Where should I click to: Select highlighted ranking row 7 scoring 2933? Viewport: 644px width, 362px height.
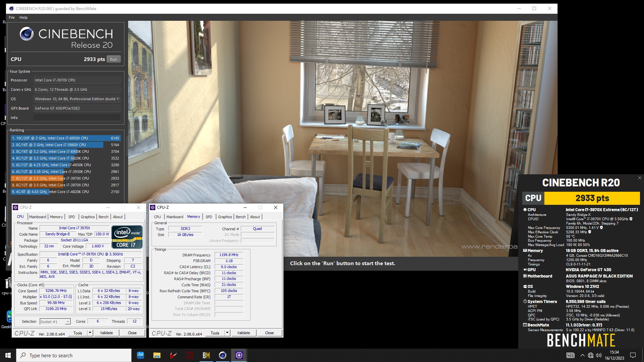tap(66, 178)
